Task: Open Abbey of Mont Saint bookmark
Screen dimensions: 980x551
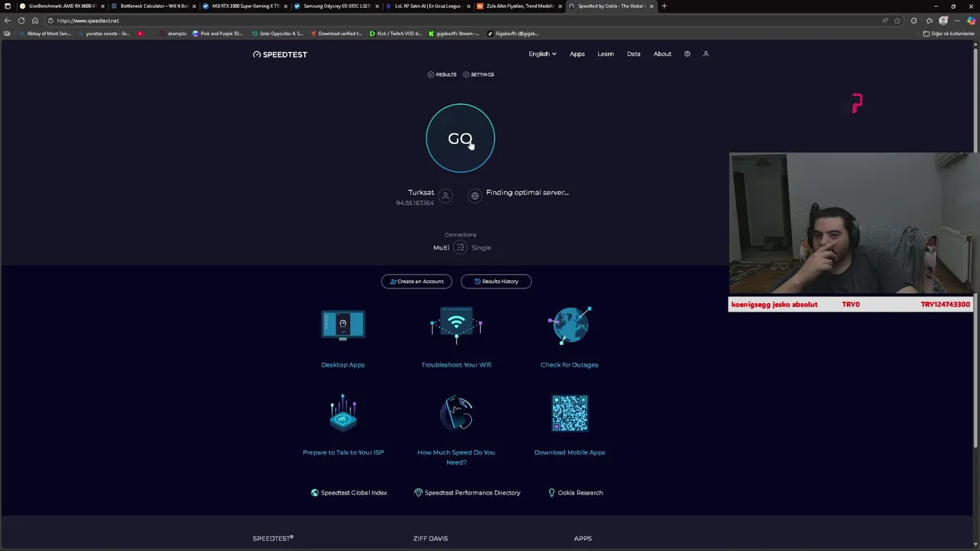Action: pos(44,34)
